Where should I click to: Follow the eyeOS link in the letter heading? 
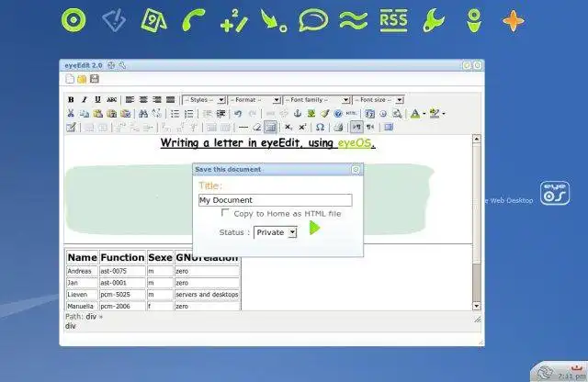(x=355, y=143)
